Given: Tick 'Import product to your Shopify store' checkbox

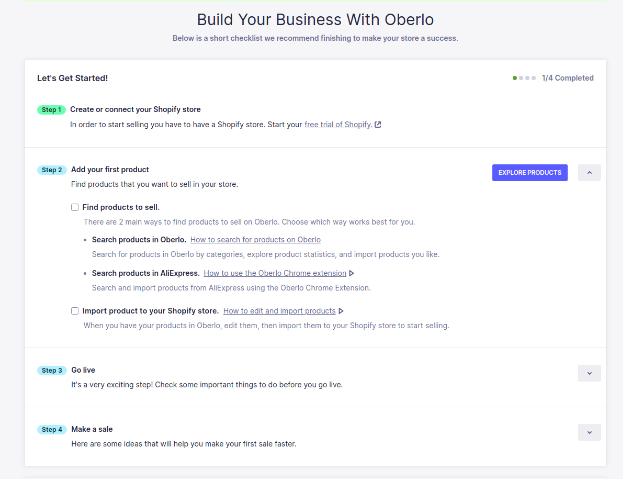Looking at the screenshot, I should click(x=75, y=311).
